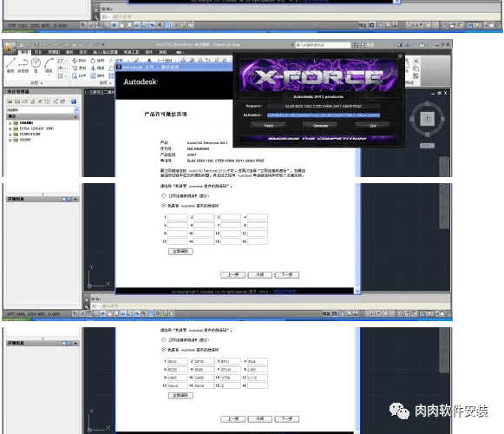
Task: Select 'activate online now' radio above empty code fields
Action: [x=164, y=195]
